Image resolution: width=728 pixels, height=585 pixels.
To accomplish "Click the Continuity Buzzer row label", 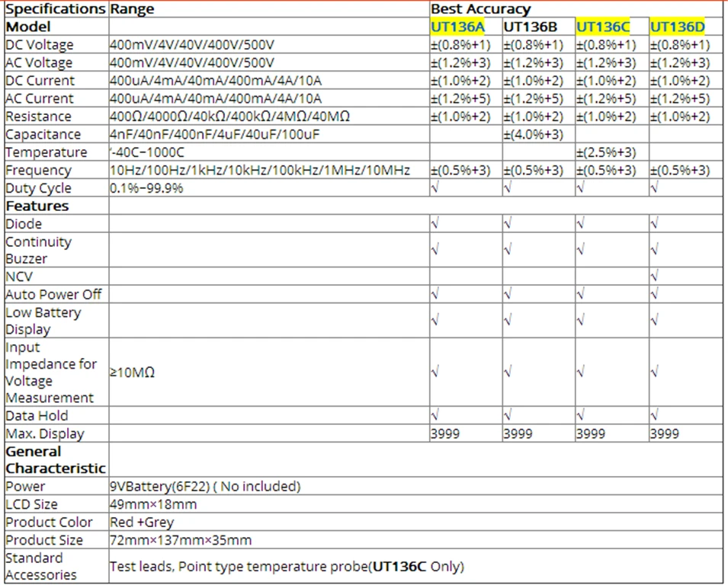I will click(39, 250).
